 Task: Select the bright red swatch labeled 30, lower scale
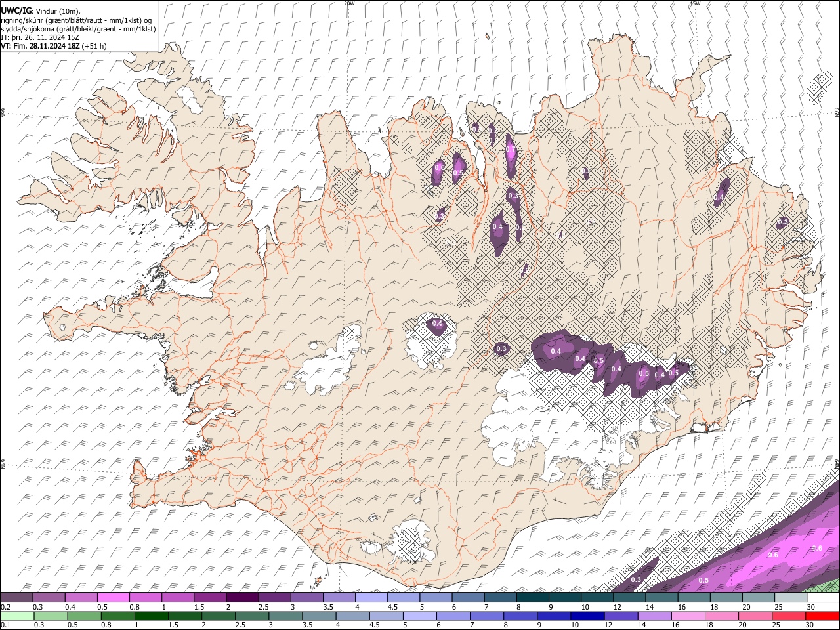coord(823,616)
